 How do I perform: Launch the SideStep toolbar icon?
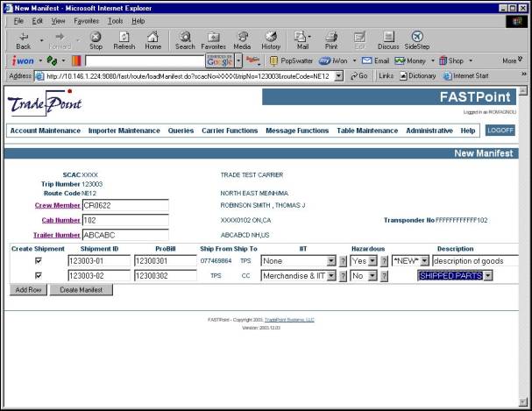click(417, 40)
